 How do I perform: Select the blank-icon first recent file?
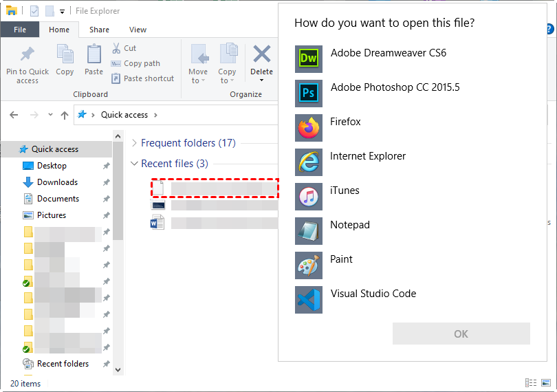tap(215, 188)
